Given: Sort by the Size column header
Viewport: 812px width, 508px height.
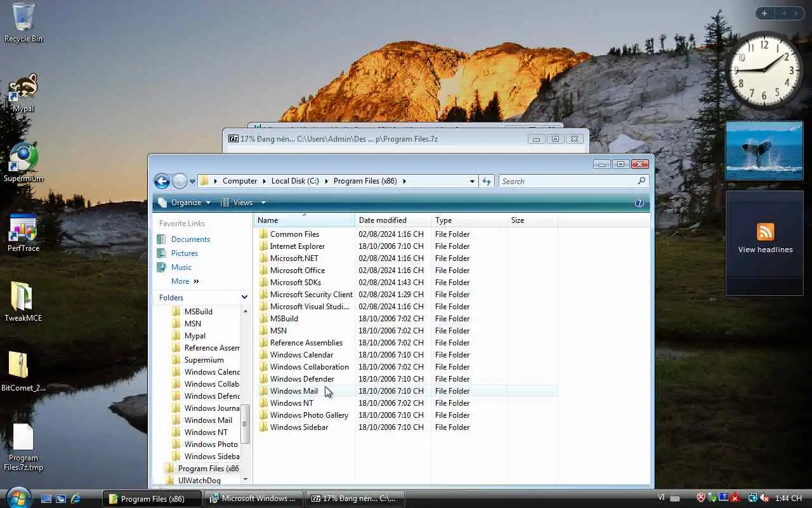Looking at the screenshot, I should [533, 220].
